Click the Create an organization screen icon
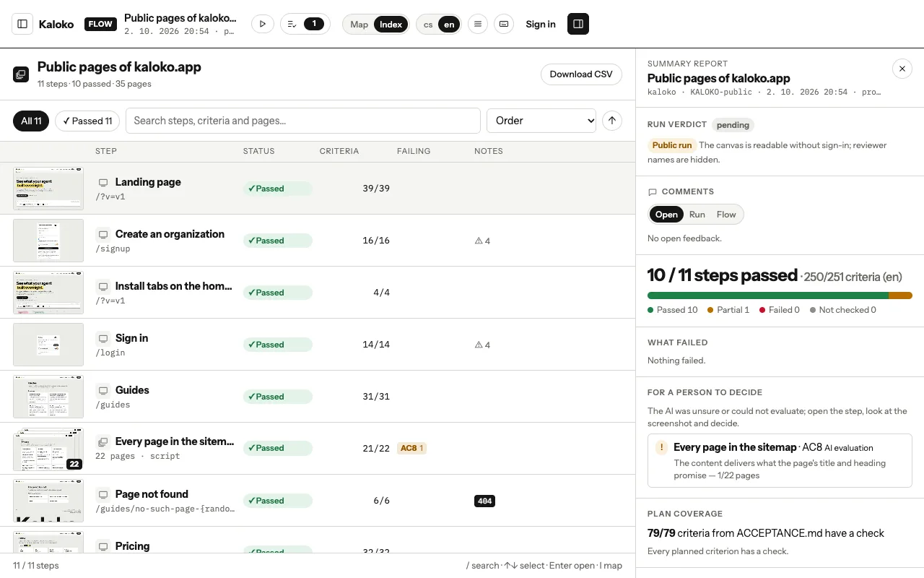This screenshot has height=578, width=924. coord(103,235)
